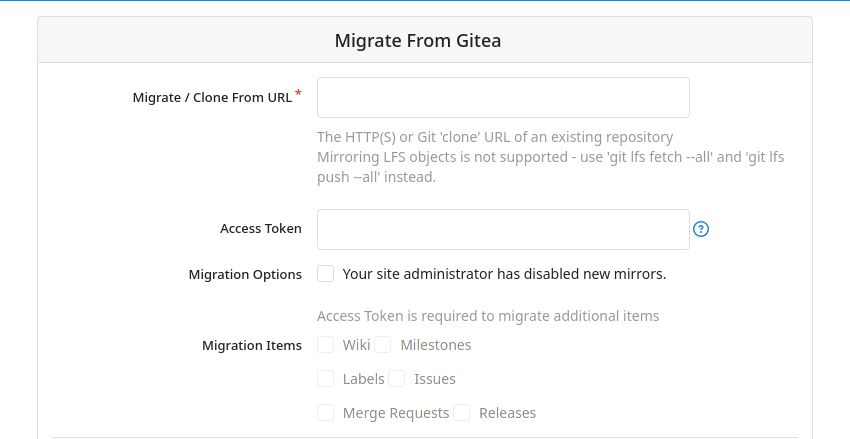Viewport: 850px width, 439px height.
Task: Click the 'Migrate / Clone From URL' label
Action: pyautogui.click(x=212, y=98)
